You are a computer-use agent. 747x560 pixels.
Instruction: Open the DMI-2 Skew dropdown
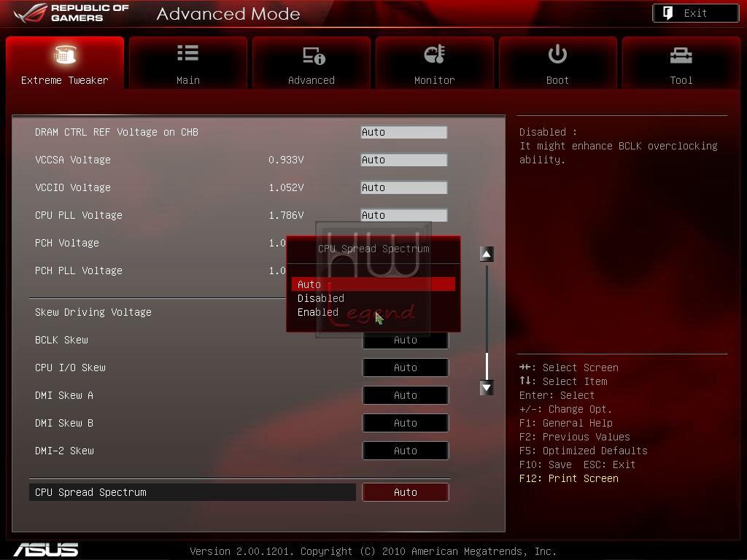(406, 451)
